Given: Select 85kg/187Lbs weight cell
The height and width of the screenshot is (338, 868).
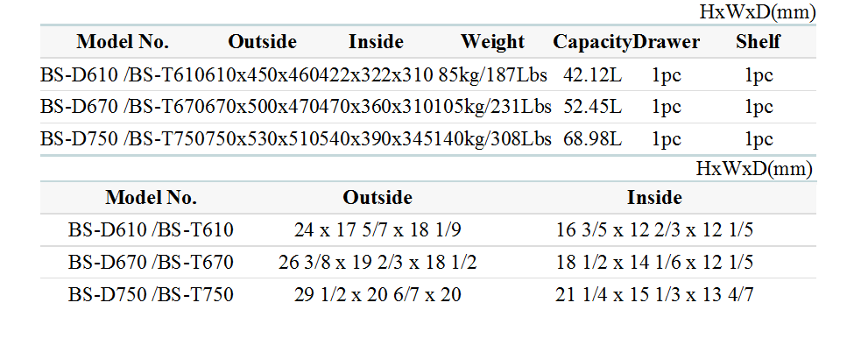Looking at the screenshot, I should tap(492, 74).
